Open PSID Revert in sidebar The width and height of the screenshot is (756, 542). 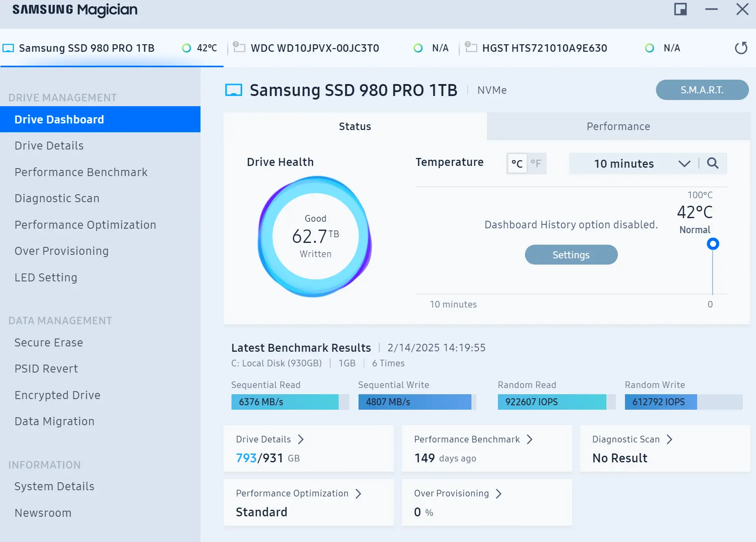pos(100,369)
